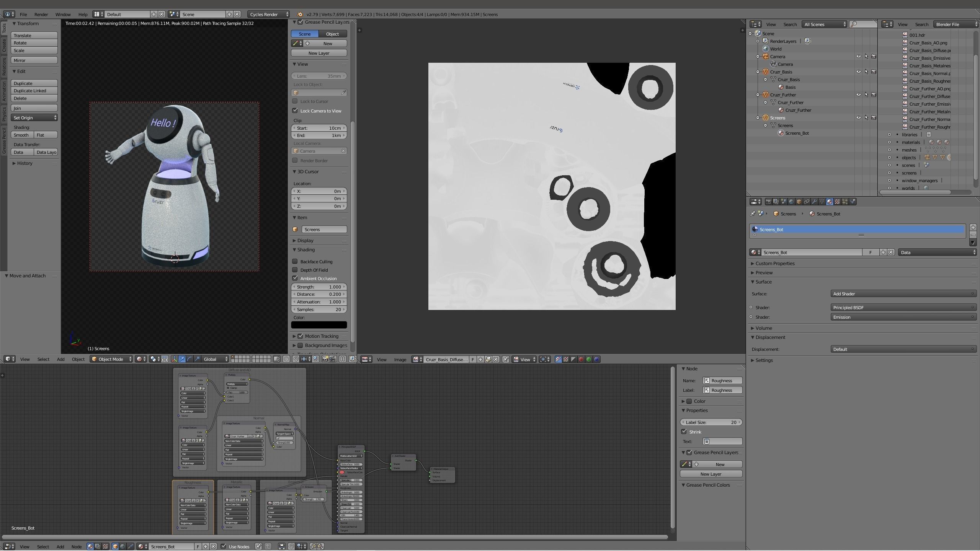Screen dimensions: 980x551
Task: Switch to the Object grease pencil tab
Action: click(x=332, y=34)
